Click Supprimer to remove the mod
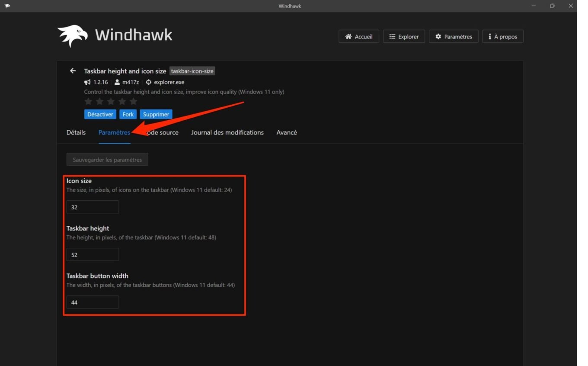 pos(156,114)
